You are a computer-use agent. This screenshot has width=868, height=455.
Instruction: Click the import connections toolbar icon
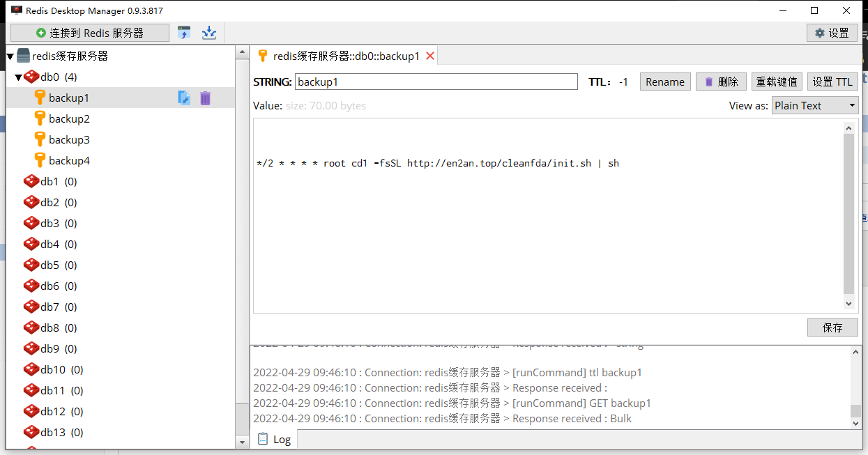(184, 33)
